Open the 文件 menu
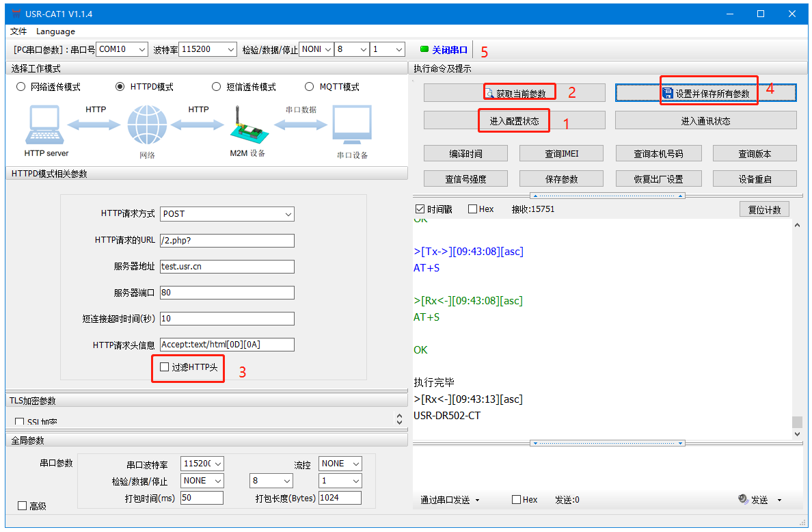The height and width of the screenshot is (532, 812). (x=18, y=31)
